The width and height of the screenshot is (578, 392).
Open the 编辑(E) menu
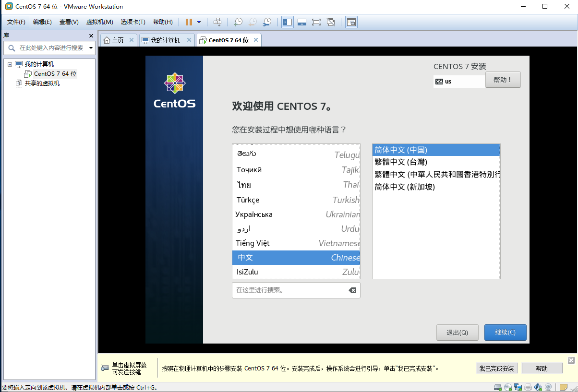coord(42,22)
